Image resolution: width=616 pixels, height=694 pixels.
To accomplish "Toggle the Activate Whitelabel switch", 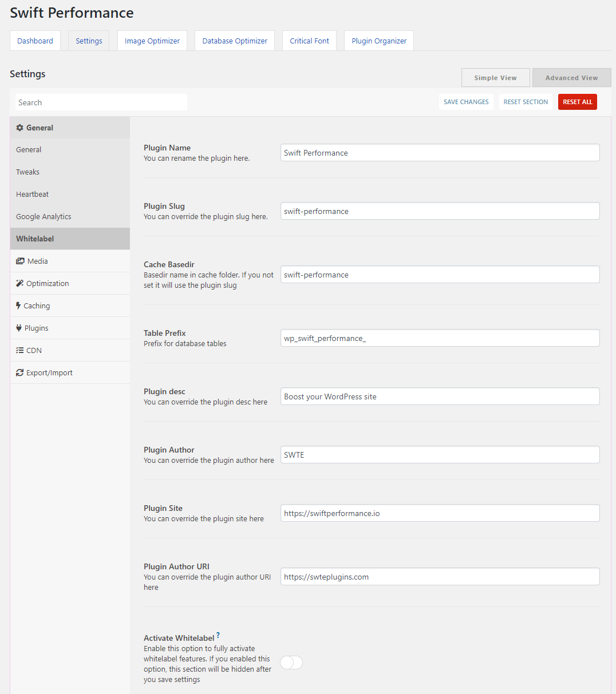I will (x=291, y=663).
